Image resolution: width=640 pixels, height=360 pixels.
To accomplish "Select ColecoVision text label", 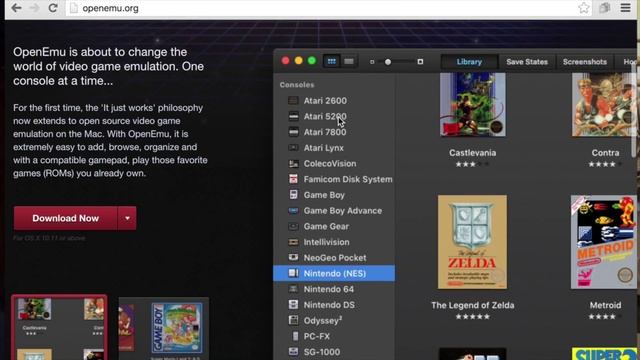I will coord(330,163).
